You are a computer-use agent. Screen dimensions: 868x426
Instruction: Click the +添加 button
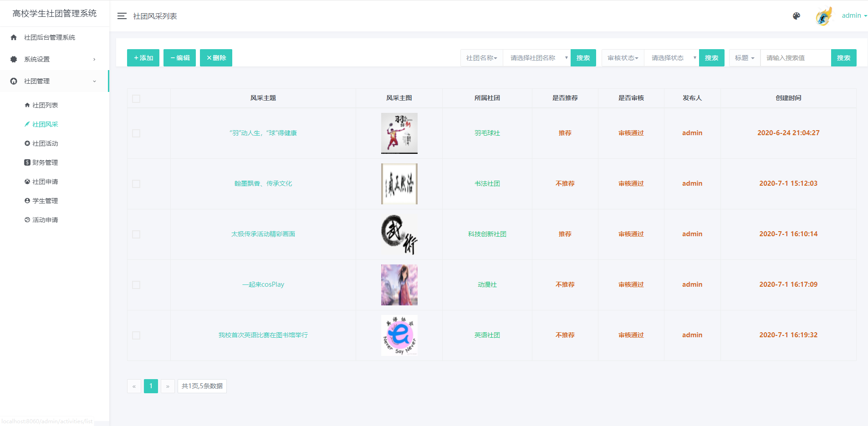coord(143,58)
